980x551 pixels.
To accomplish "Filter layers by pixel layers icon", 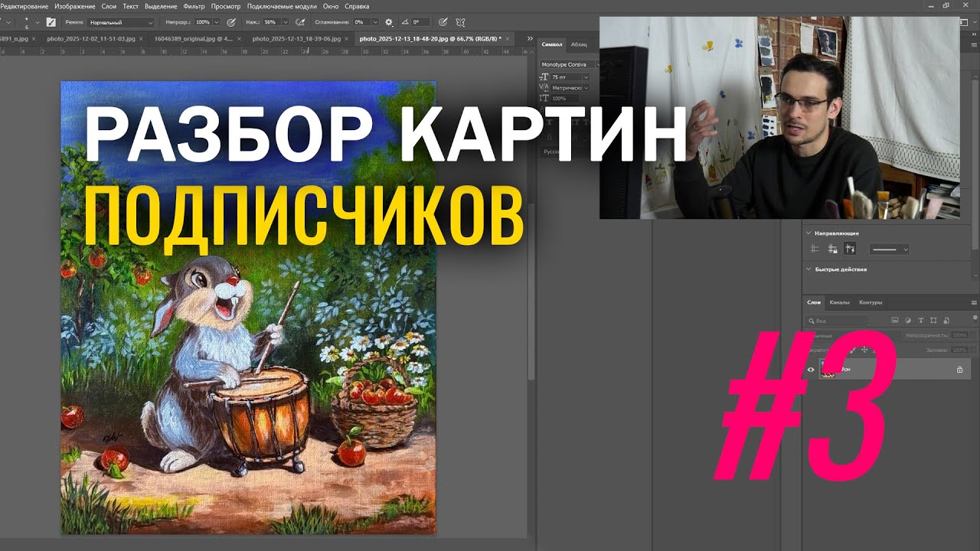I will point(893,321).
